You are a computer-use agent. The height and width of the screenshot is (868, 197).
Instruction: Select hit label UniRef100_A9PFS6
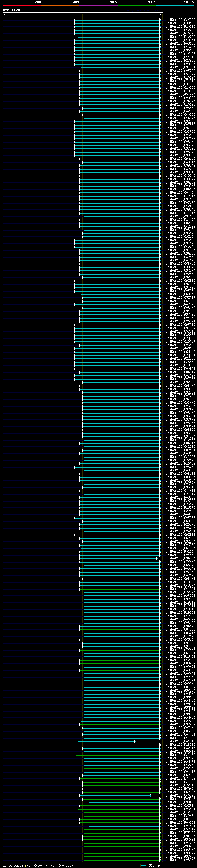(180, 599)
